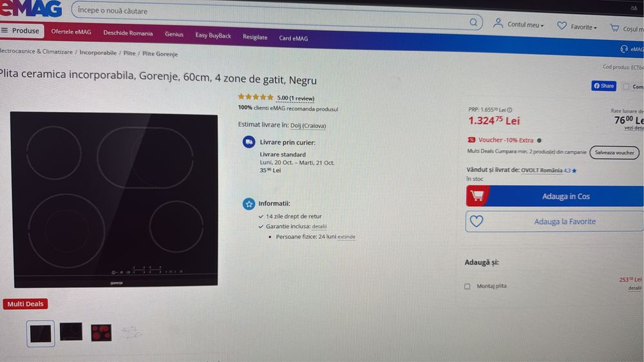This screenshot has width=644, height=362.
Task: Open the eMAG logo homepage
Action: [31, 8]
